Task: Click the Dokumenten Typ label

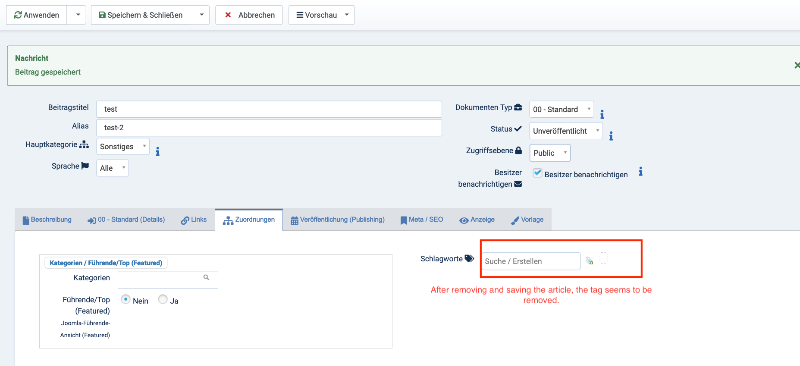Action: [489, 108]
